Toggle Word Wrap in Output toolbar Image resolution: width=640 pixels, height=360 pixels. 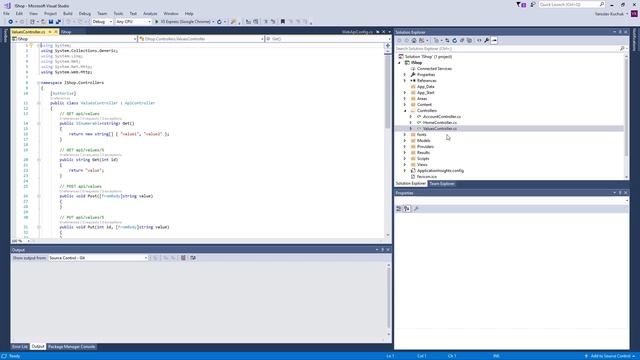coord(193,258)
